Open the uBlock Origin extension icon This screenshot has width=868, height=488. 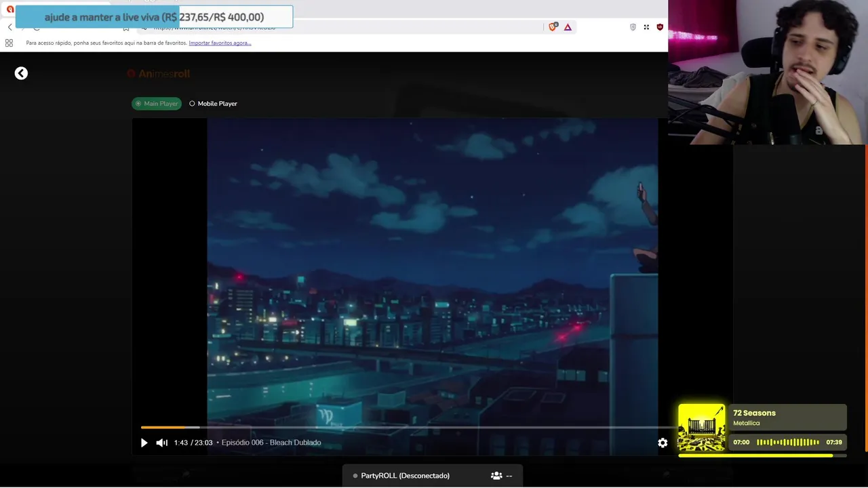coord(660,27)
